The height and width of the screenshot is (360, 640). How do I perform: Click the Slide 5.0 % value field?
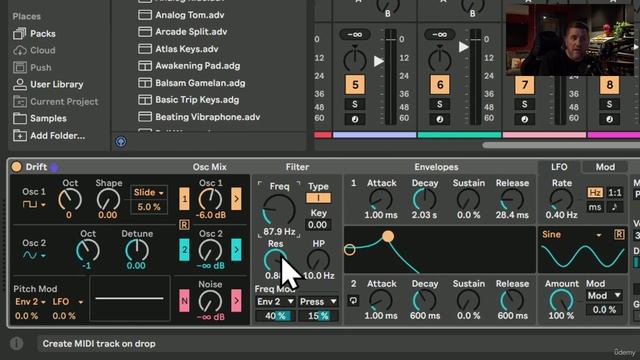tap(149, 207)
